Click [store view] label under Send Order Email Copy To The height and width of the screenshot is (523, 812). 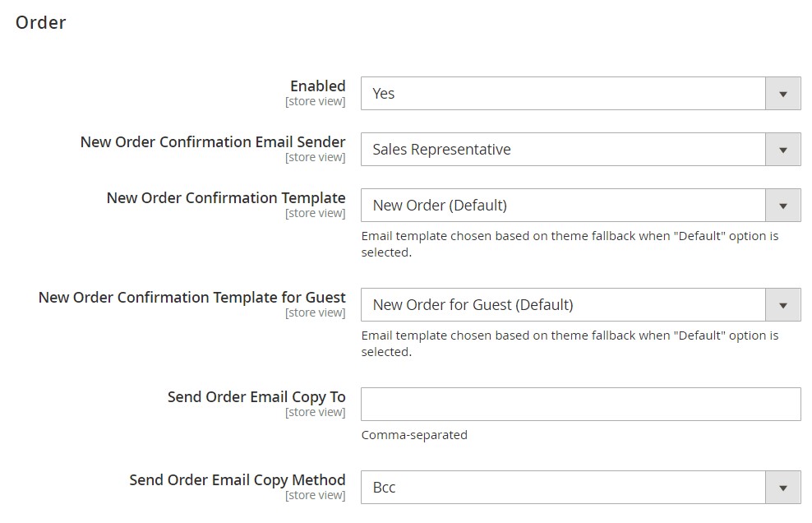tap(316, 412)
